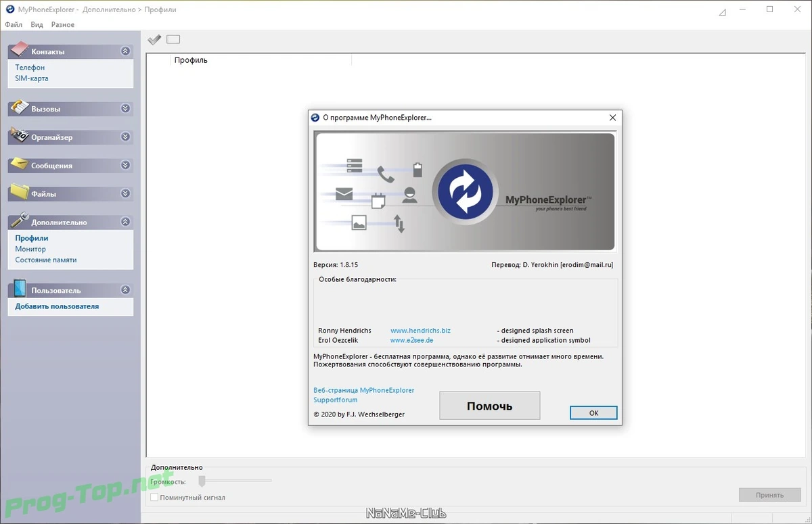Open Монитор in the sidebar
This screenshot has height=524, width=812.
tap(30, 249)
